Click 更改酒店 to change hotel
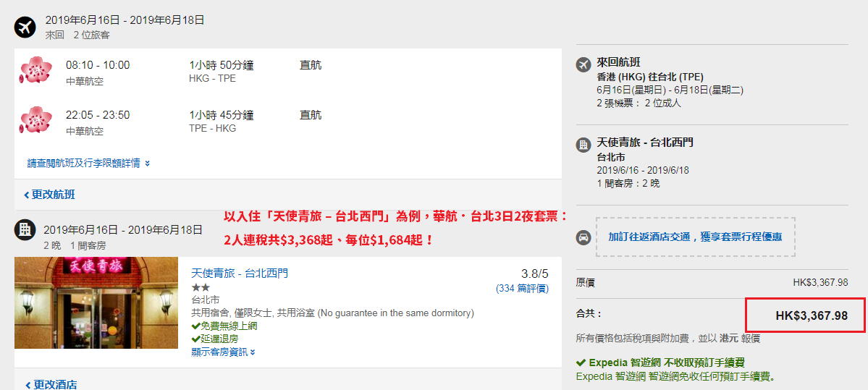 51,384
